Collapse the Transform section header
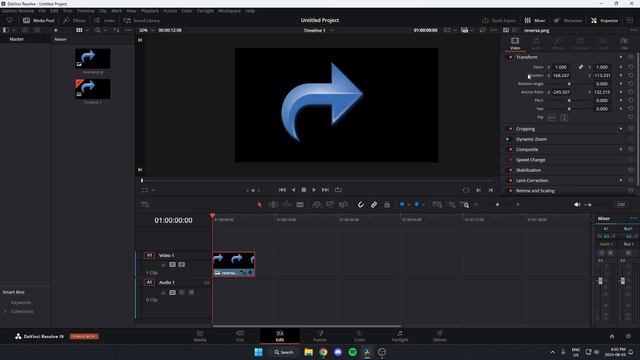Screen dimensions: 640x360 527,57
